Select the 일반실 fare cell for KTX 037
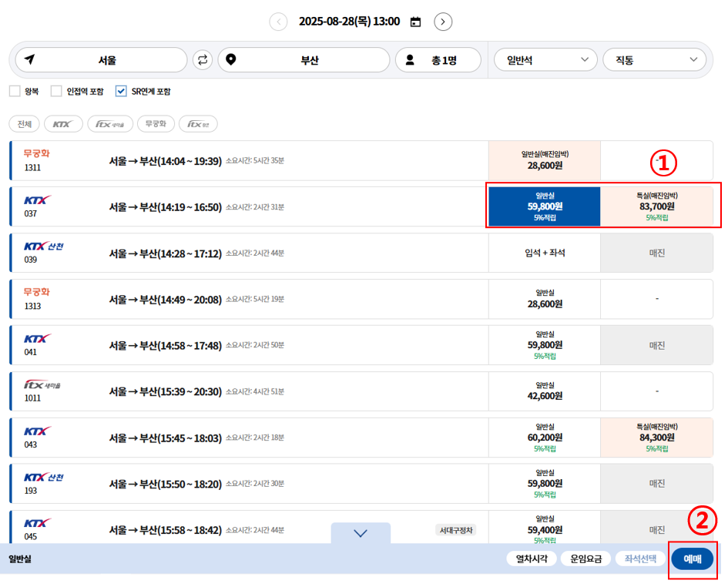This screenshot has height=587, width=728. [544, 206]
